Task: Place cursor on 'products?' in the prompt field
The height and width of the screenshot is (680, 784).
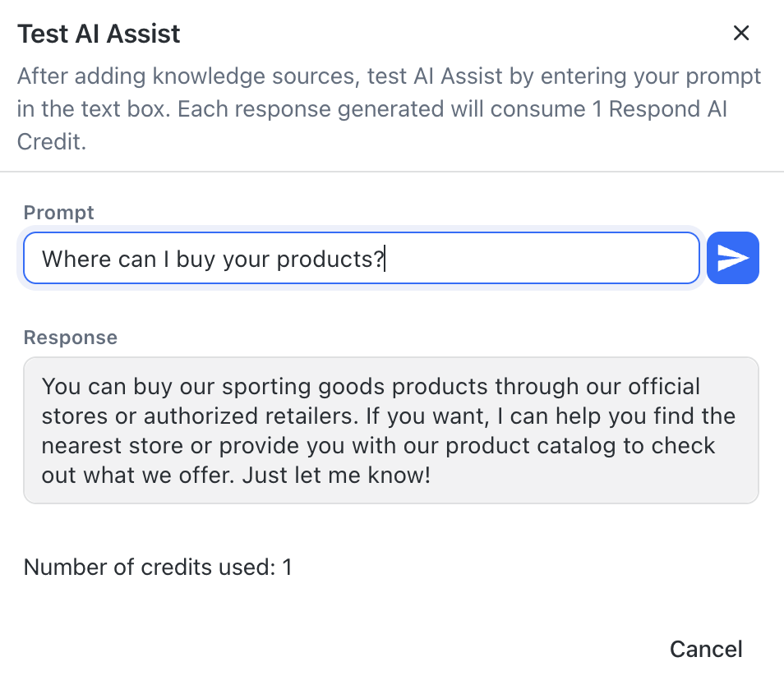Action: 330,260
